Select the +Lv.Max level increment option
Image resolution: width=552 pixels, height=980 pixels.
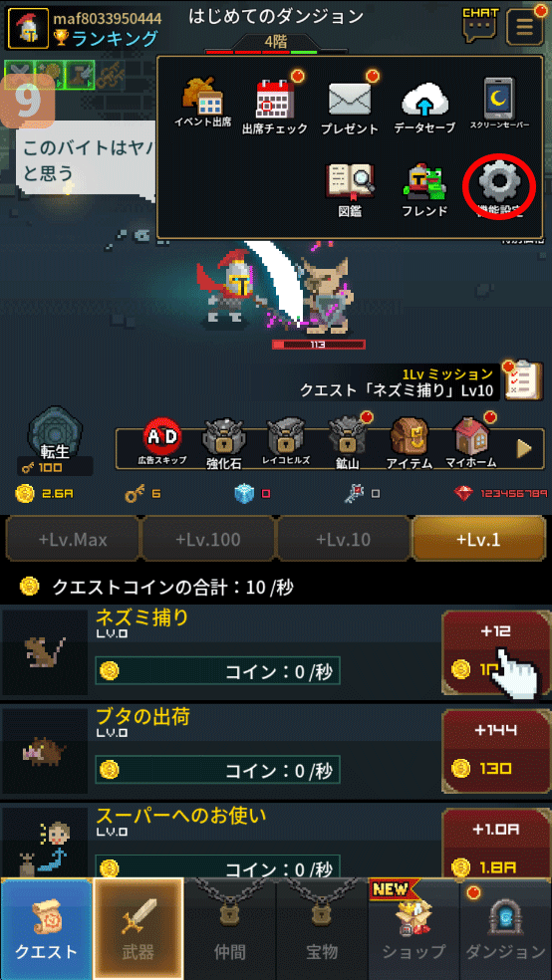(x=72, y=539)
